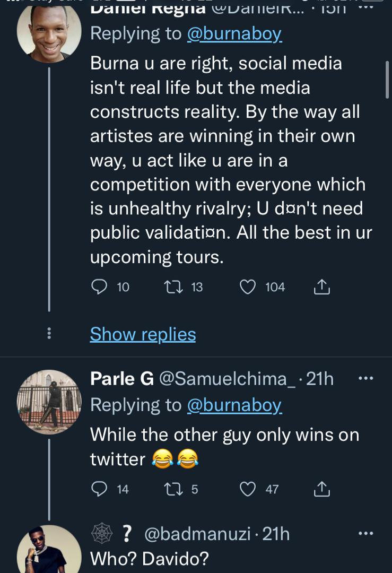This screenshot has height=573, width=392.
Task: Retweet Parle G's reply
Action: tap(173, 489)
